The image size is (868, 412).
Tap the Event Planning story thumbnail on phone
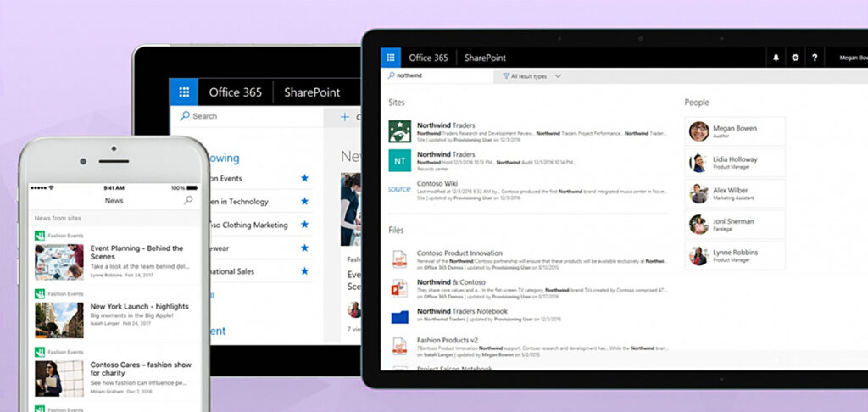(59, 261)
